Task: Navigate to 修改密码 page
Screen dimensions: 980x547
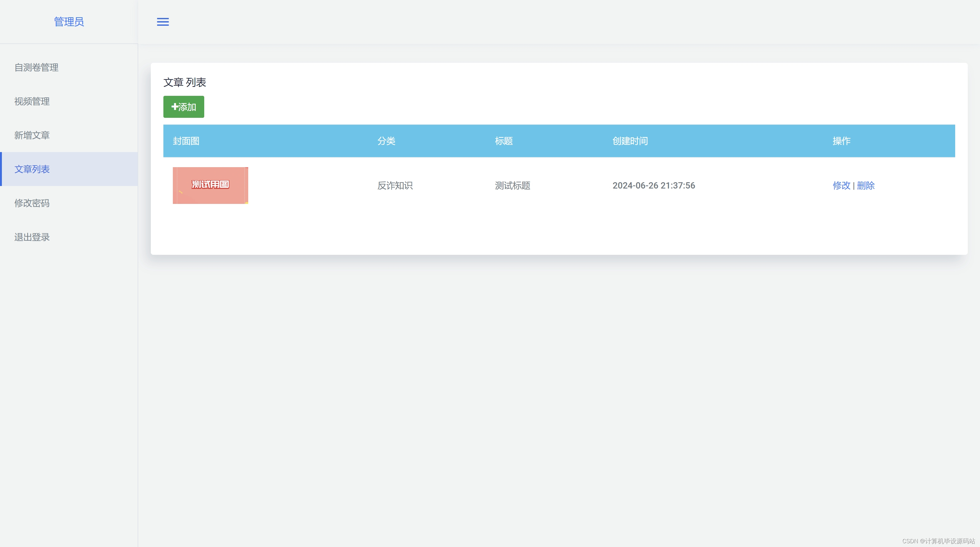Action: pos(32,203)
